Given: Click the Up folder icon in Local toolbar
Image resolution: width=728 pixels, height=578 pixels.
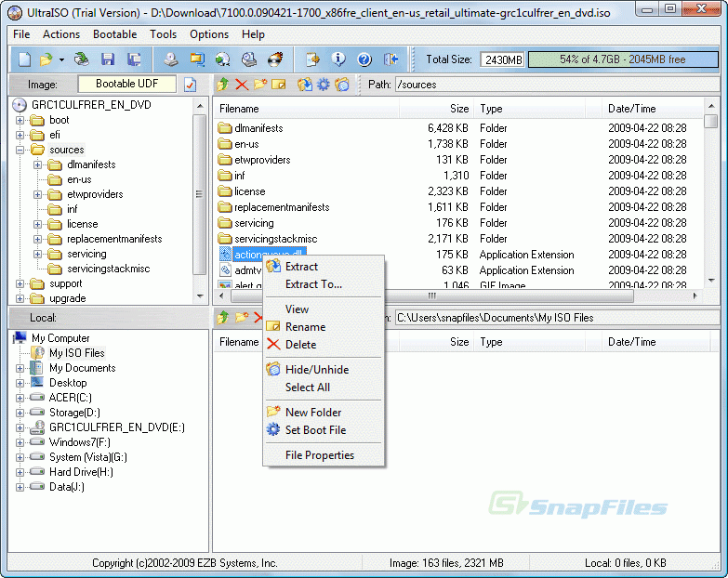Looking at the screenshot, I should [x=223, y=318].
